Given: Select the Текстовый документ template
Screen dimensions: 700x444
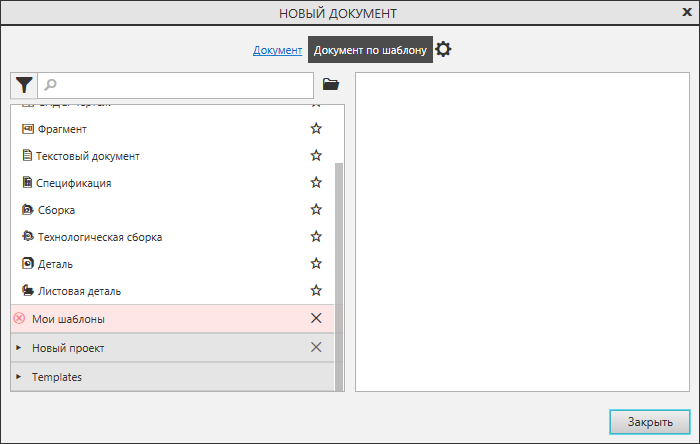Looking at the screenshot, I should pos(87,156).
